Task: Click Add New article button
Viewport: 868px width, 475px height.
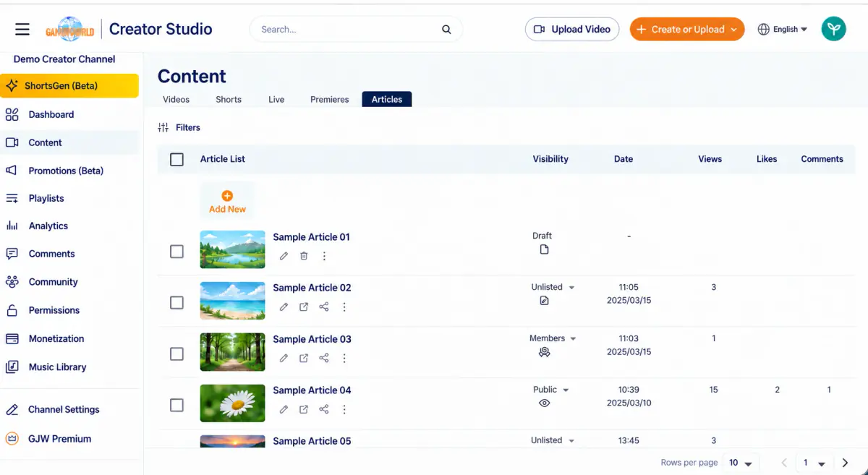Action: pos(227,202)
